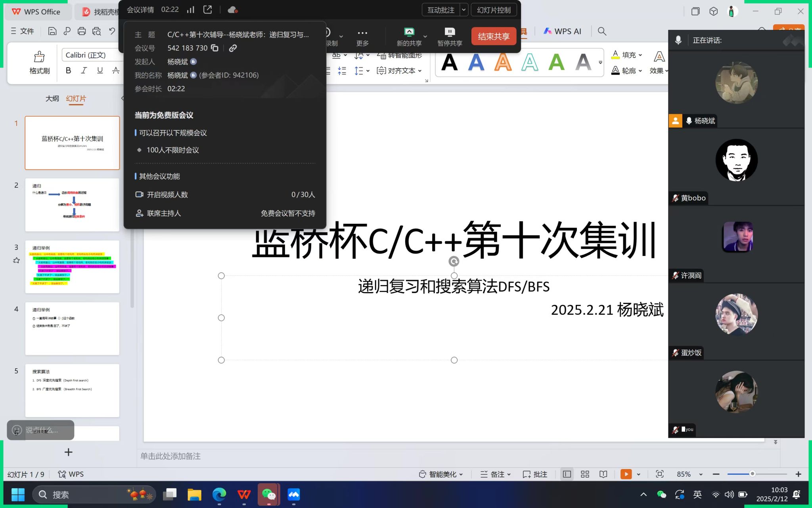Click the 幻灯片控制 button
This screenshot has height=508, width=812.
(494, 10)
